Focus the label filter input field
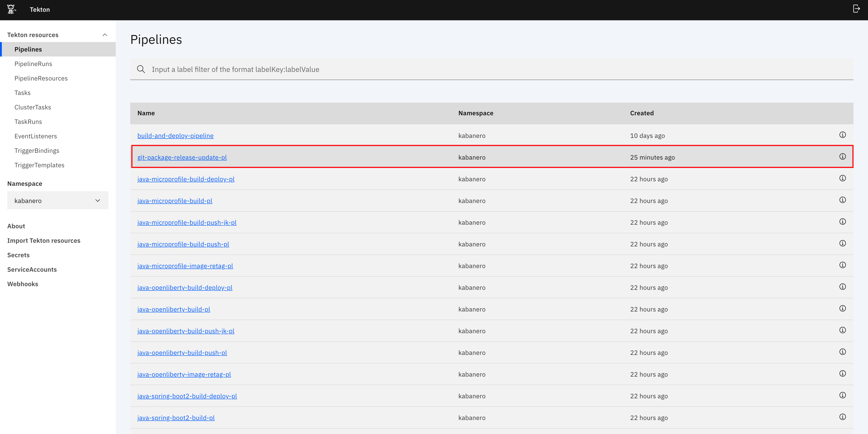 [472, 69]
